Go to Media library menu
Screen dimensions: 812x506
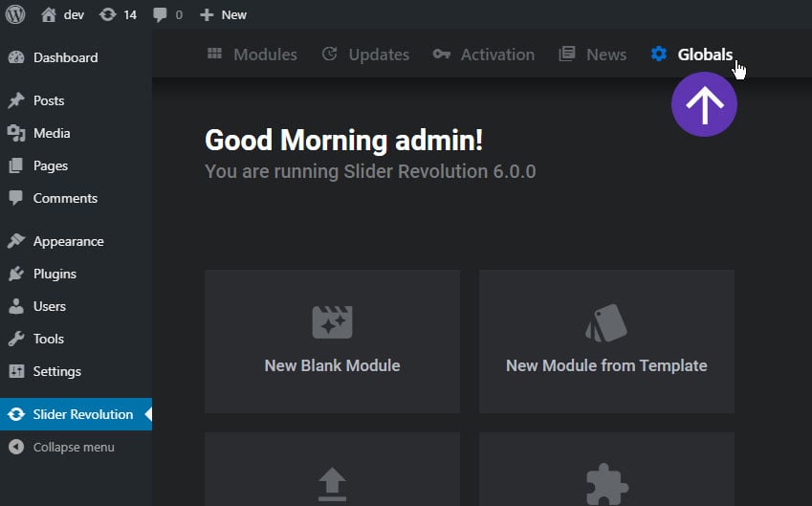[x=52, y=133]
